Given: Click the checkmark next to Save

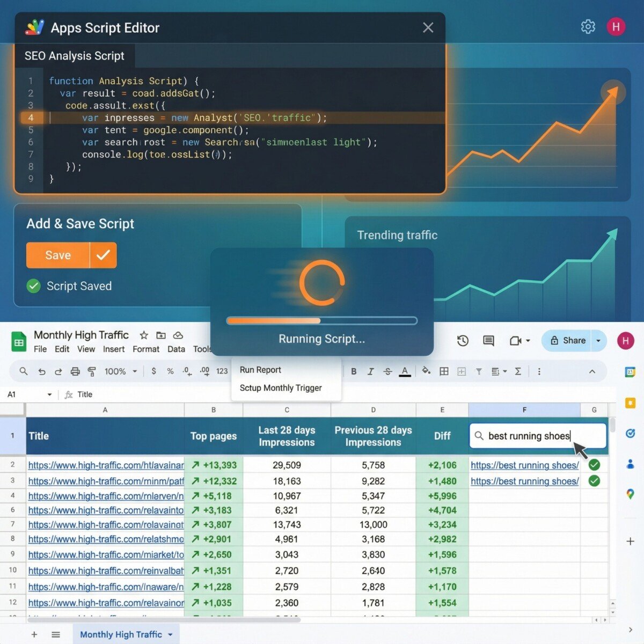Looking at the screenshot, I should [103, 255].
